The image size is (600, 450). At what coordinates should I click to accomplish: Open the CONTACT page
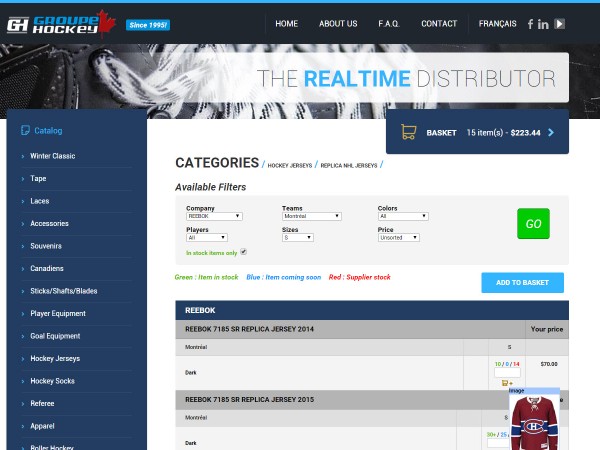(x=439, y=24)
